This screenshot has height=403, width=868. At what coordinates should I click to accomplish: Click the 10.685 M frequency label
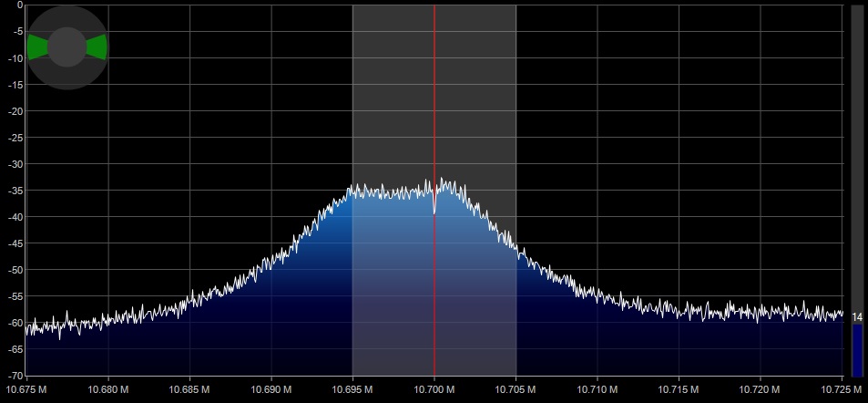[189, 389]
